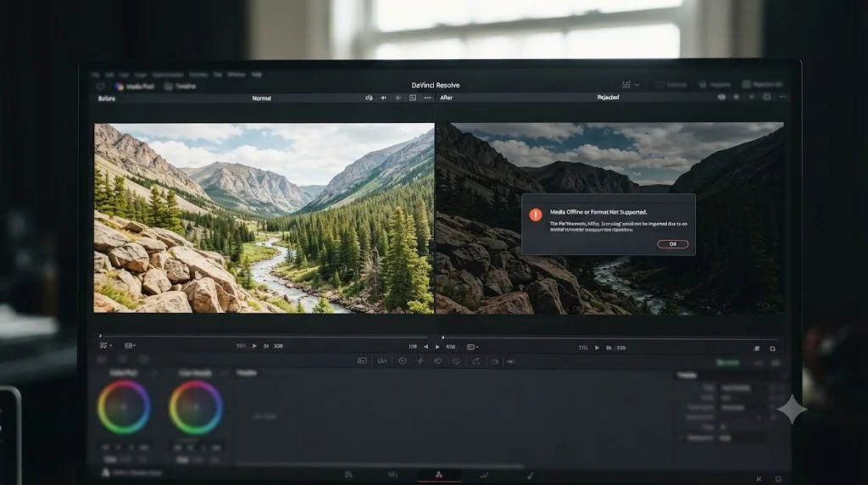868x485 pixels.
Task: Expand the viewer layout dropdown at top right
Action: click(631, 85)
